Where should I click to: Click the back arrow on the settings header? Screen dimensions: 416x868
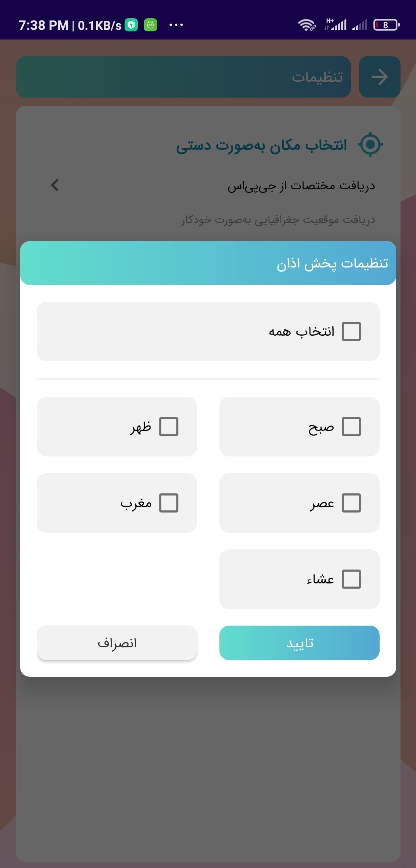pyautogui.click(x=379, y=77)
